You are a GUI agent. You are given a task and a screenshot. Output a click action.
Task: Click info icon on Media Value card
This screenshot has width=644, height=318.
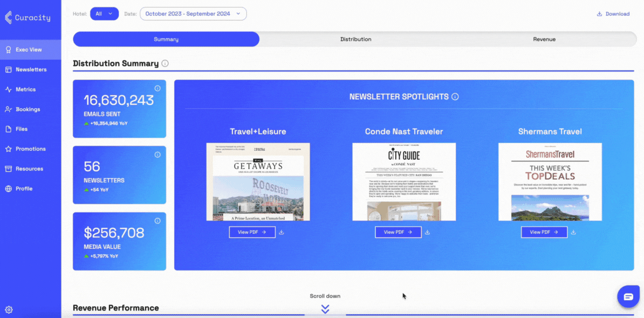coord(157,221)
